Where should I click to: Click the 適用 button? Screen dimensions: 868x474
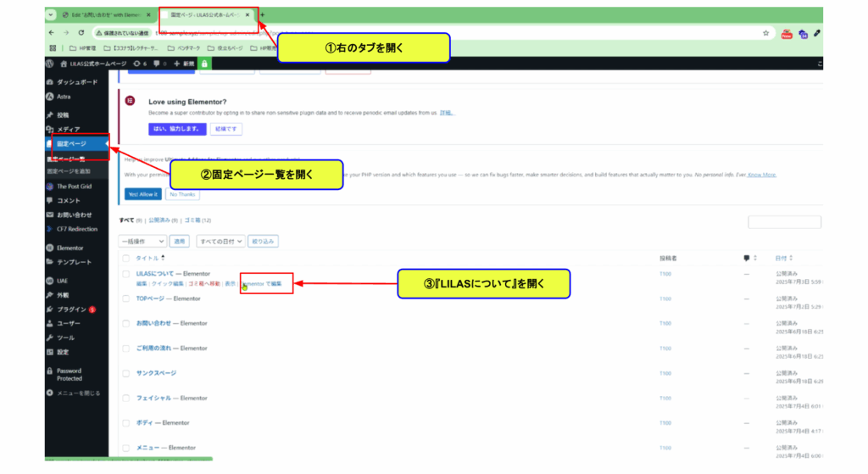pos(180,242)
